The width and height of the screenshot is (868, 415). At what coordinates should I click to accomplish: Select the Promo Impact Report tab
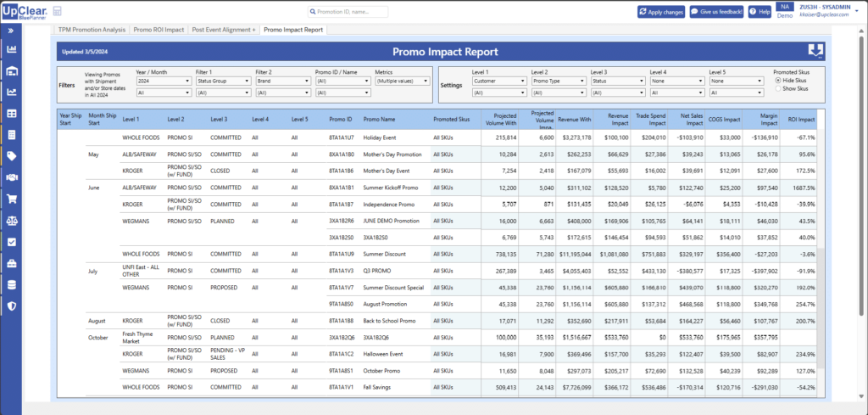(293, 30)
